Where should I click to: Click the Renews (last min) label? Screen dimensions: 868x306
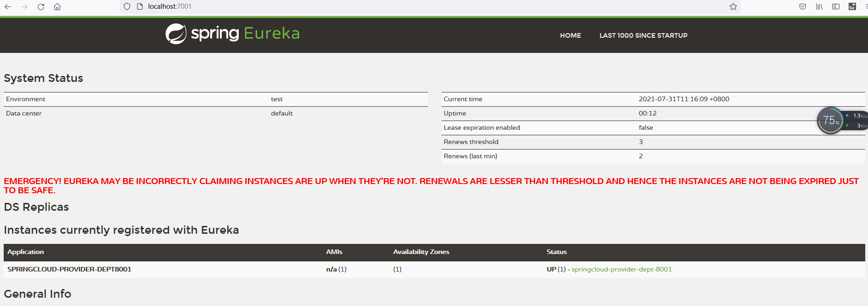pyautogui.click(x=471, y=156)
